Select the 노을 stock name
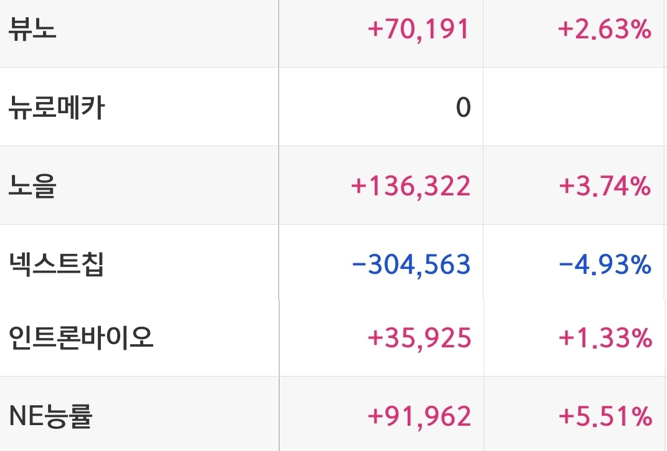 (x=32, y=186)
